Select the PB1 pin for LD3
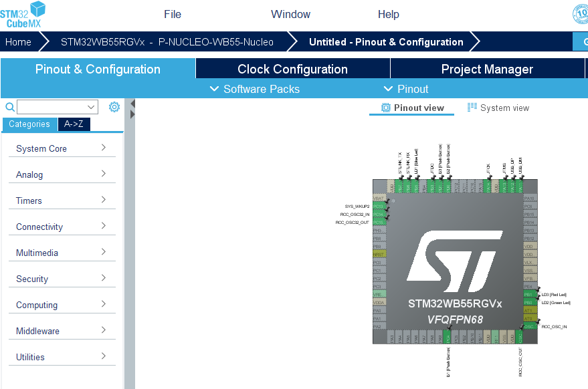This screenshot has width=588, height=389. point(530,295)
